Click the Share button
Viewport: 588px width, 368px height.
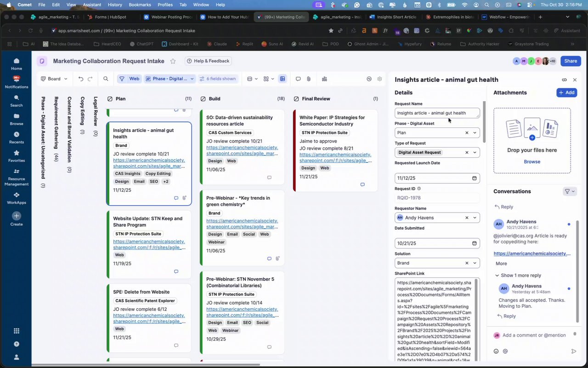coord(571,61)
